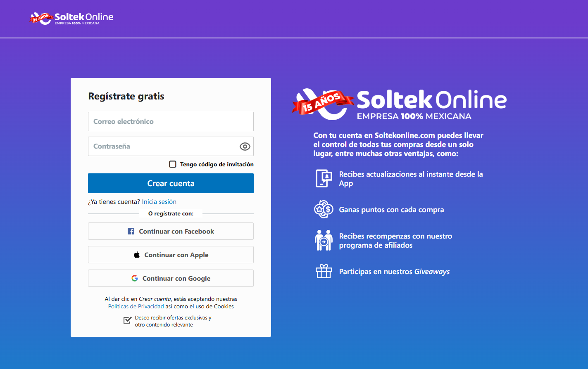Viewport: 588px width, 369px height.
Task: Toggle password visibility with the eye icon
Action: 245,146
